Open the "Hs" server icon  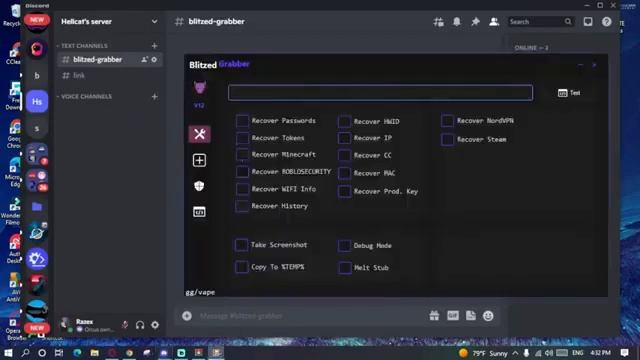37,101
